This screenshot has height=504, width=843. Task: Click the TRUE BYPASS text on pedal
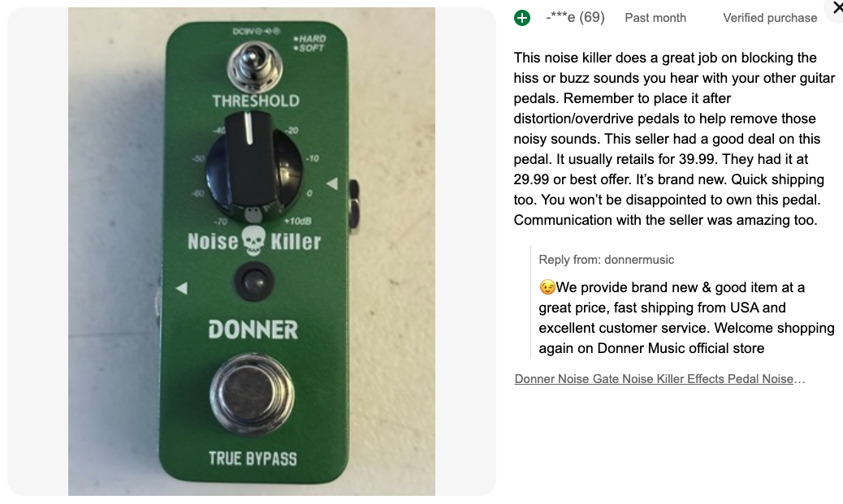pyautogui.click(x=253, y=459)
